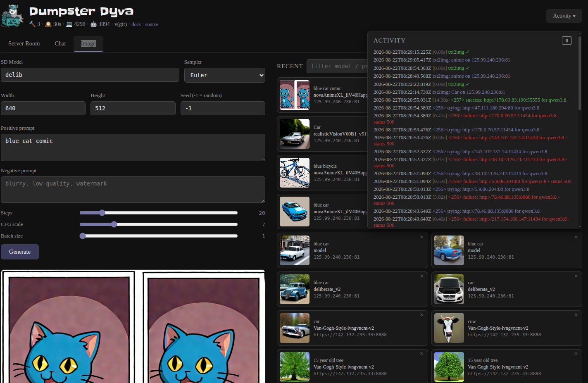Pause the Activity log feed
This screenshot has height=383, width=588.
point(567,40)
